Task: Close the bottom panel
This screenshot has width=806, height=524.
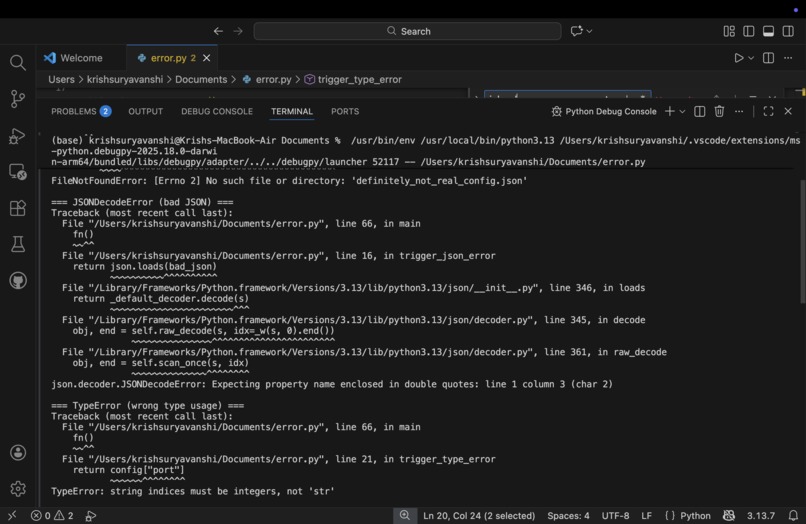Action: point(788,112)
